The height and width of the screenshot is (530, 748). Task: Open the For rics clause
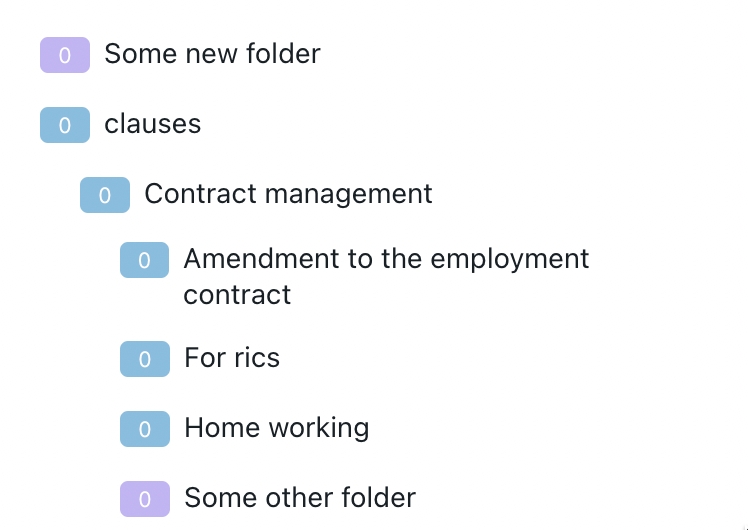click(x=232, y=358)
